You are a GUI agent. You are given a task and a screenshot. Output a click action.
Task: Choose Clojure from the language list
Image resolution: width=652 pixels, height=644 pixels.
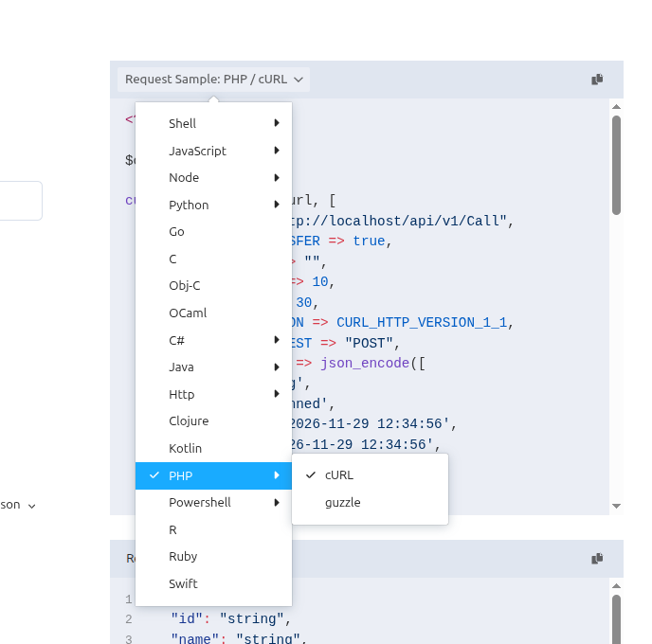point(189,421)
